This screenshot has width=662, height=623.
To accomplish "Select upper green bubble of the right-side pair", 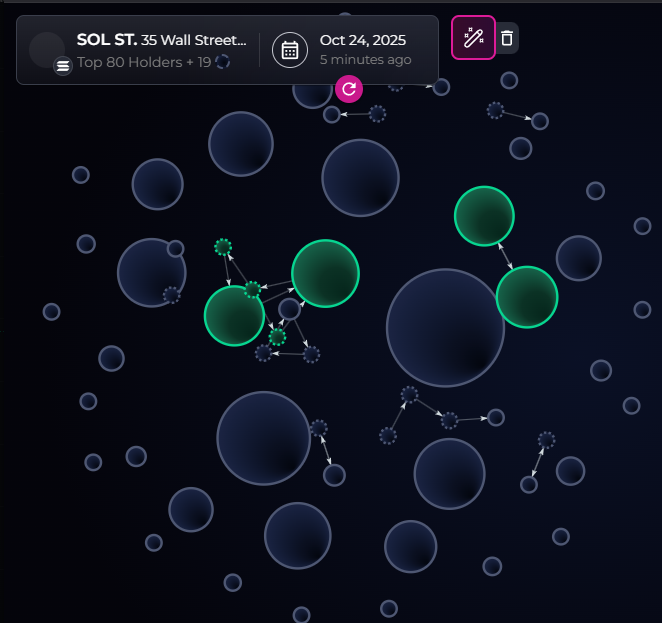I will click(484, 216).
